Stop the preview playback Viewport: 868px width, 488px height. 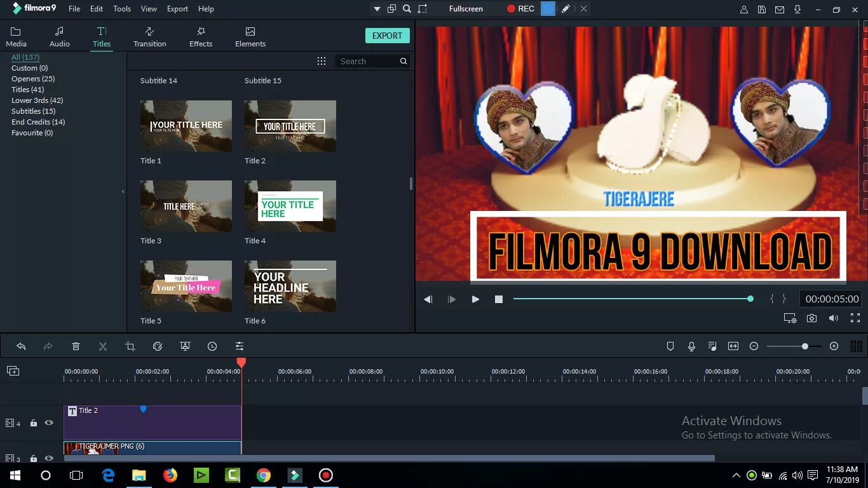coord(499,299)
